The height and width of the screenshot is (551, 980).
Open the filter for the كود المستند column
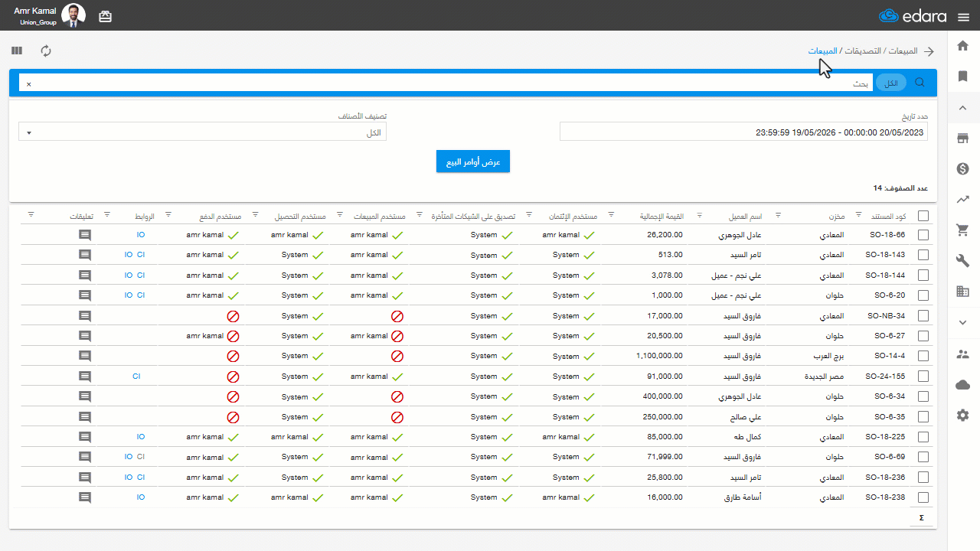coord(858,215)
